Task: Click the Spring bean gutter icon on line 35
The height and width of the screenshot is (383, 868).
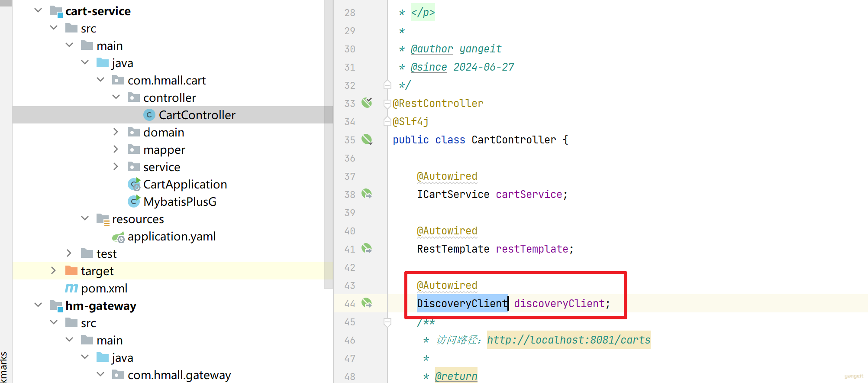Action: point(367,139)
